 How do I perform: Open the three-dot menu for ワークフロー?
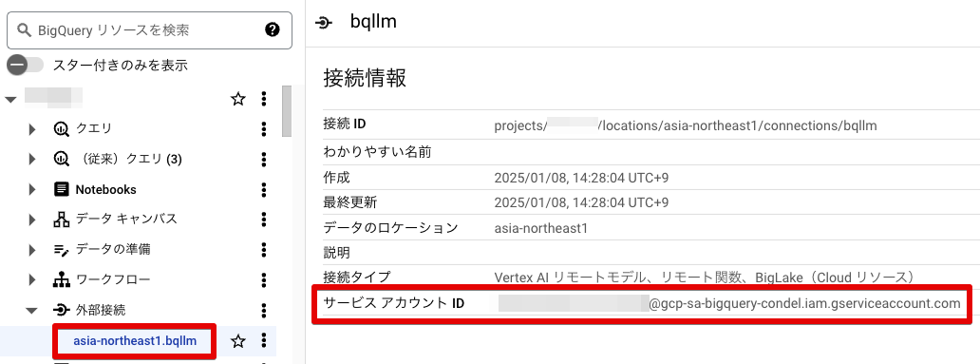click(x=264, y=279)
